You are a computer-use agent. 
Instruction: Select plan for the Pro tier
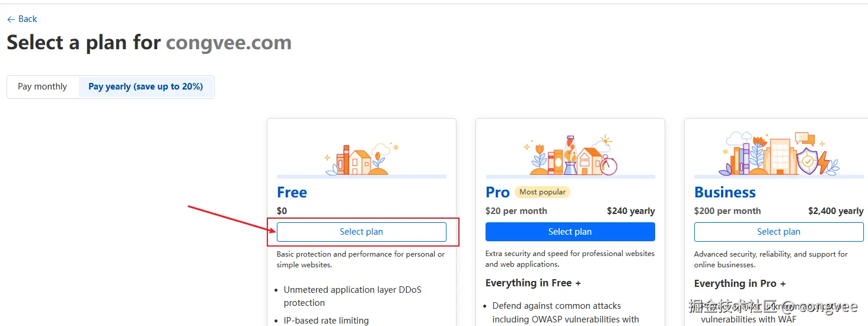pos(570,232)
